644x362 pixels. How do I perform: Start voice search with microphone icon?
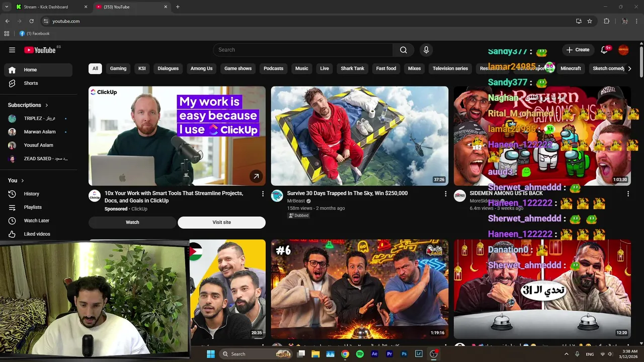pyautogui.click(x=426, y=50)
